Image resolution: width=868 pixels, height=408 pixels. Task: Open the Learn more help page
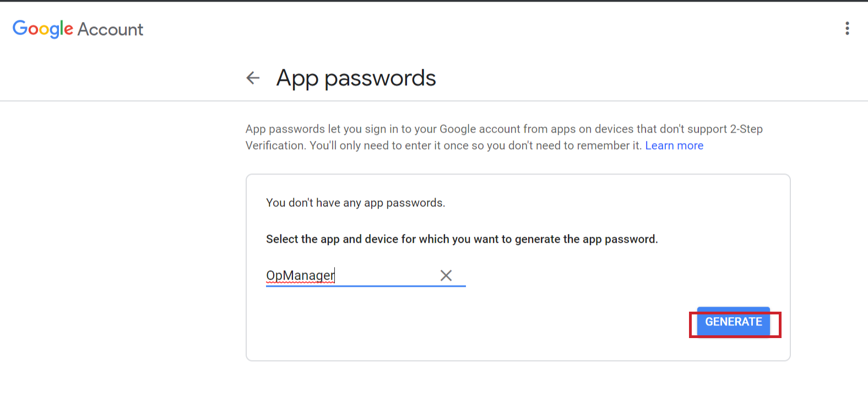[674, 145]
